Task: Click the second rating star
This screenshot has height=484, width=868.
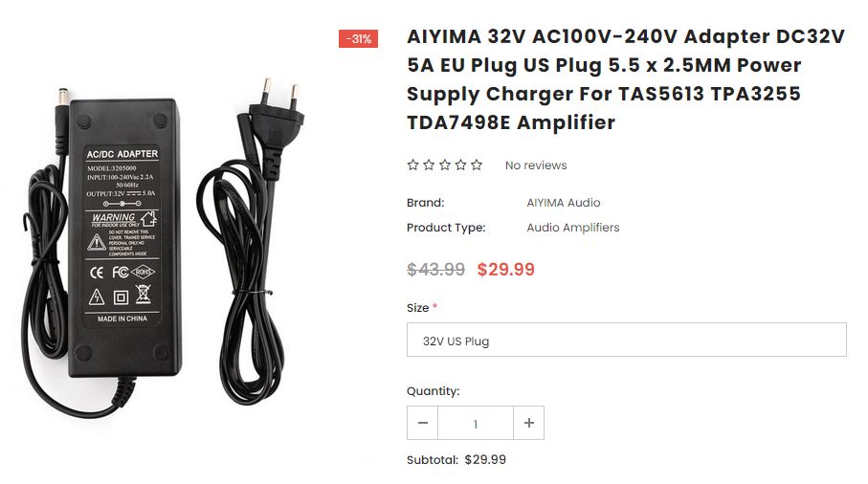Action: point(429,165)
